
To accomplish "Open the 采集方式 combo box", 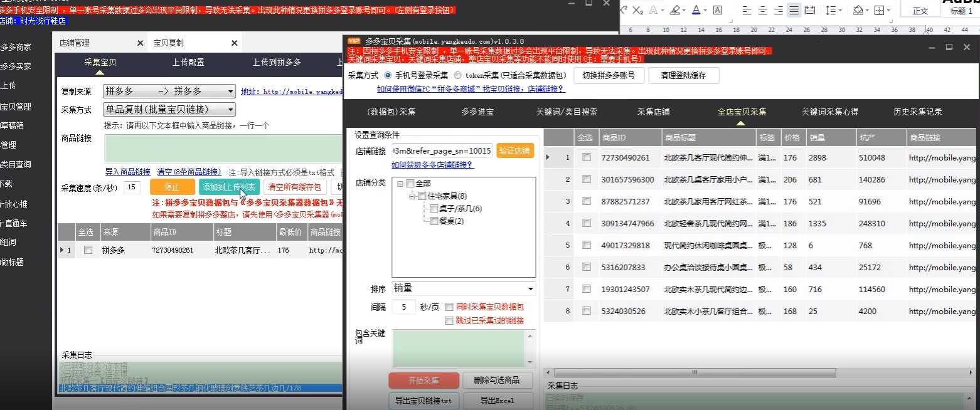I will pos(169,110).
